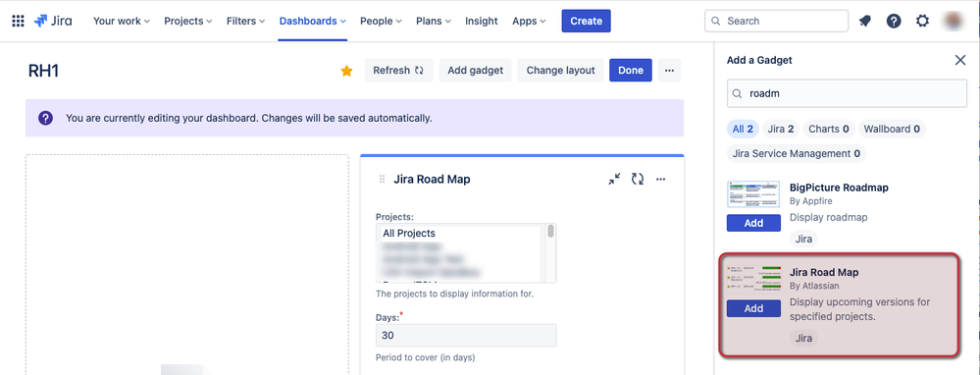Open the settings gear icon

click(922, 21)
